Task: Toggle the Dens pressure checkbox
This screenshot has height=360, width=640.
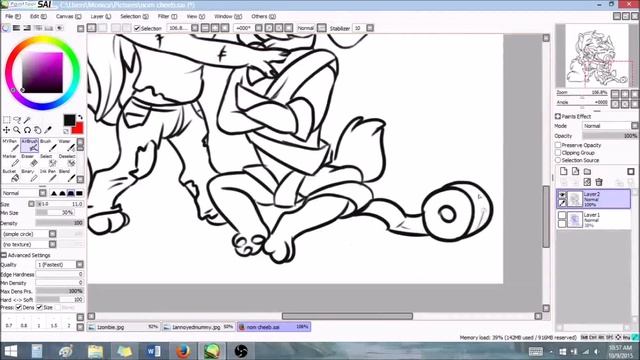Action: [18, 307]
